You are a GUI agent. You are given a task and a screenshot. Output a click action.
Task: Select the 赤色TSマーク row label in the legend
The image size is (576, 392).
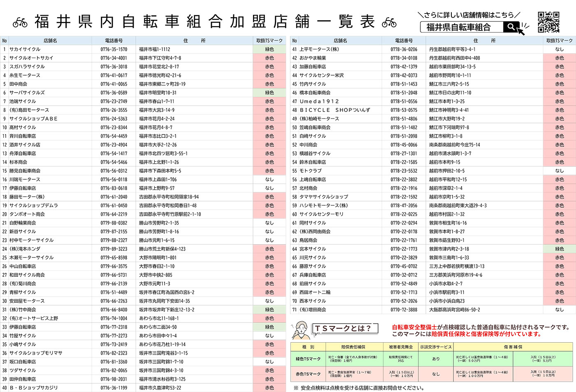pyautogui.click(x=308, y=374)
